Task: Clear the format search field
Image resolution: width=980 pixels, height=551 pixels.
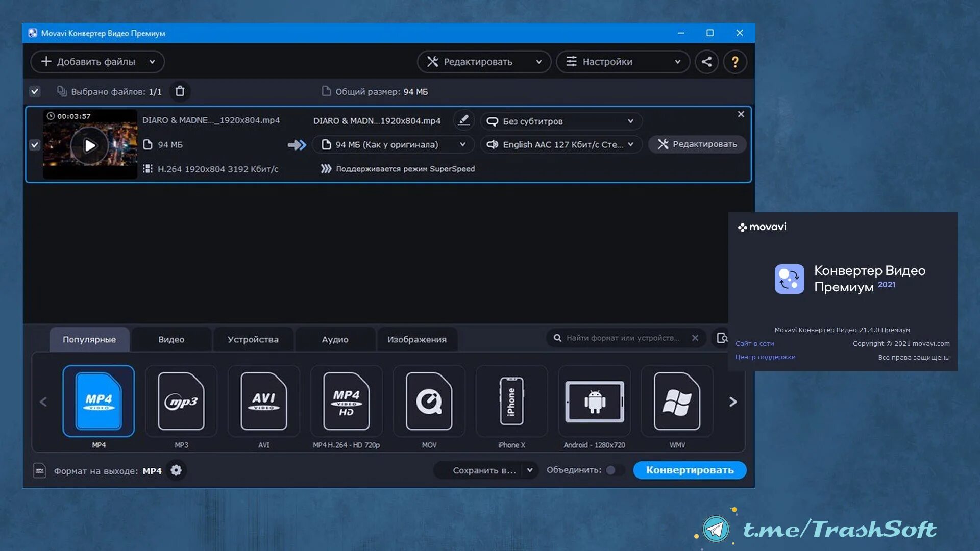Action: [x=695, y=338]
